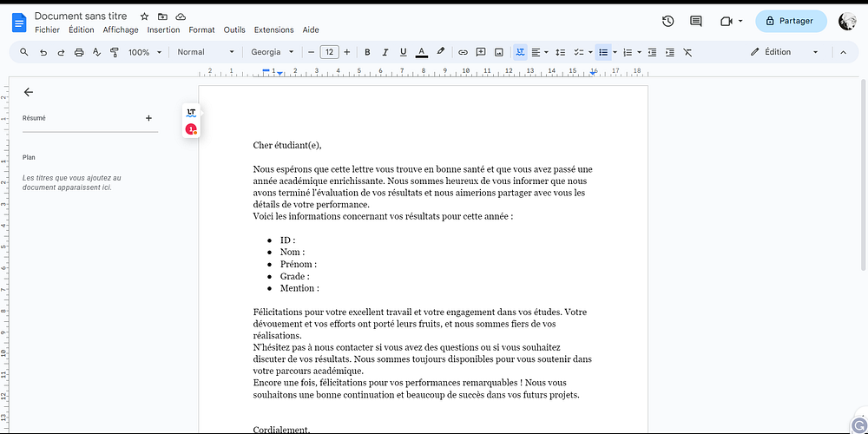Click the red LanguageTool error count badge
The height and width of the screenshot is (434, 868).
pos(191,129)
